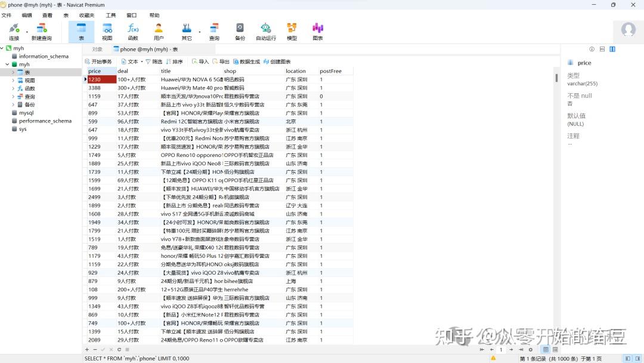Open the 模型 model toolbar icon
This screenshot has width=644, height=363.
(292, 32)
